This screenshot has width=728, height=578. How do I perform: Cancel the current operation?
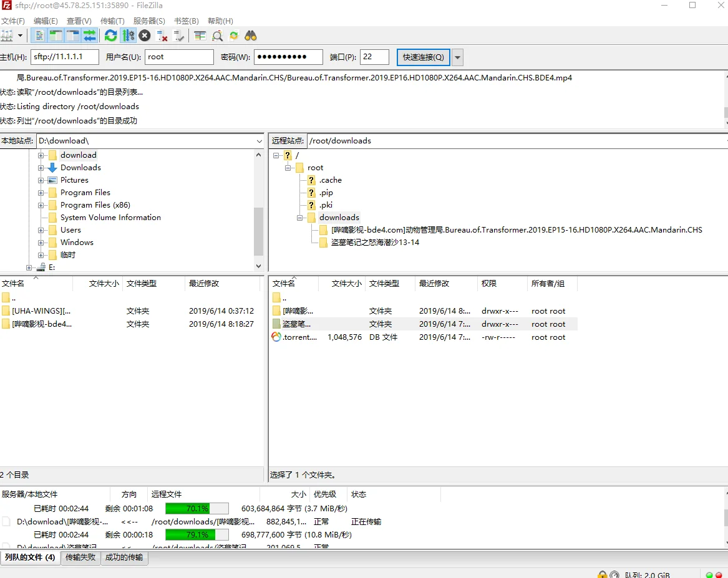click(x=145, y=36)
